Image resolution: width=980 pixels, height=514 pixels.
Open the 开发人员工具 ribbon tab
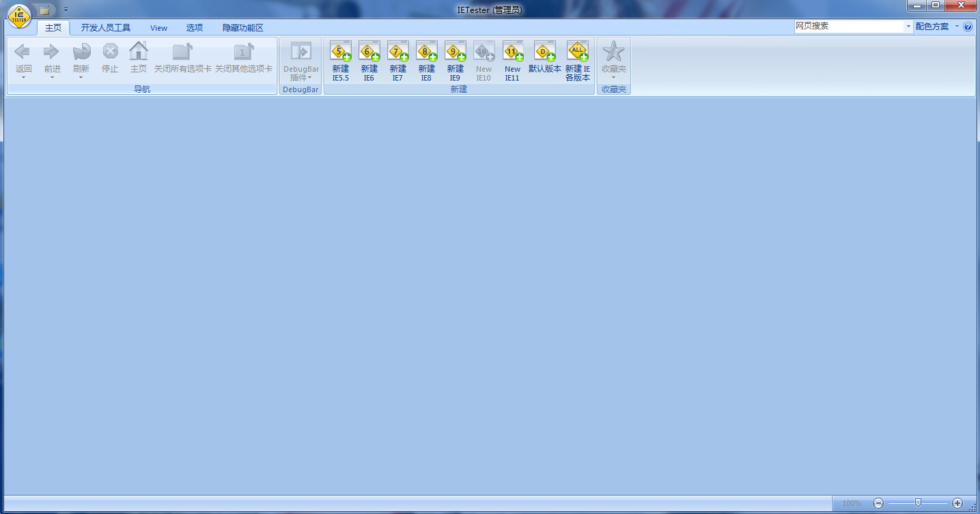pyautogui.click(x=106, y=28)
